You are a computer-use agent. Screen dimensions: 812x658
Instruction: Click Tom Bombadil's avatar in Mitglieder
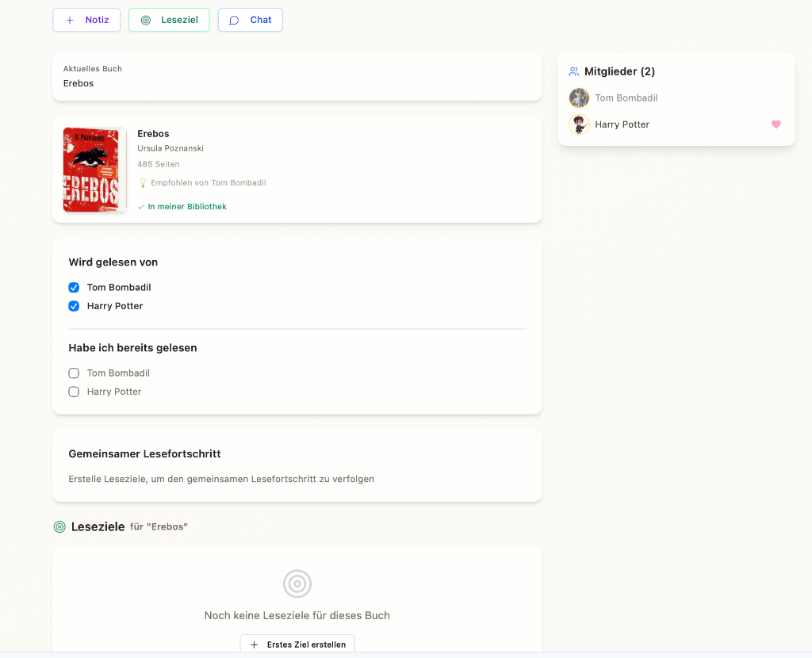point(579,98)
